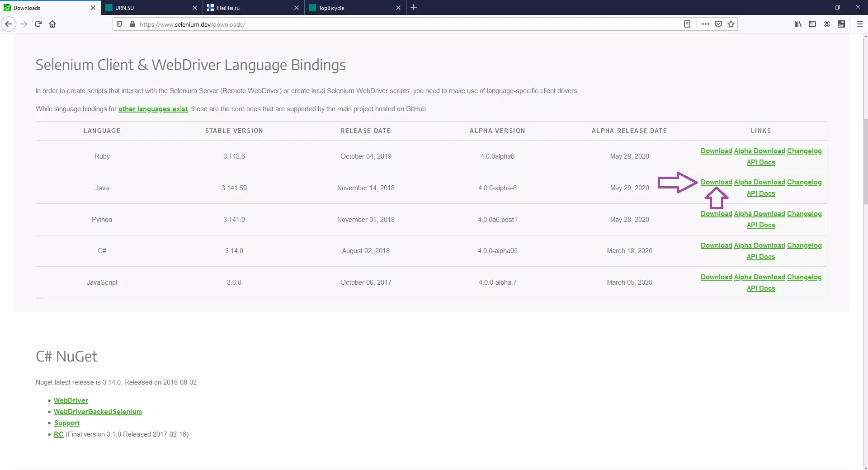The height and width of the screenshot is (470, 868).
Task: Click the JavaScript language cell
Action: [x=102, y=282]
